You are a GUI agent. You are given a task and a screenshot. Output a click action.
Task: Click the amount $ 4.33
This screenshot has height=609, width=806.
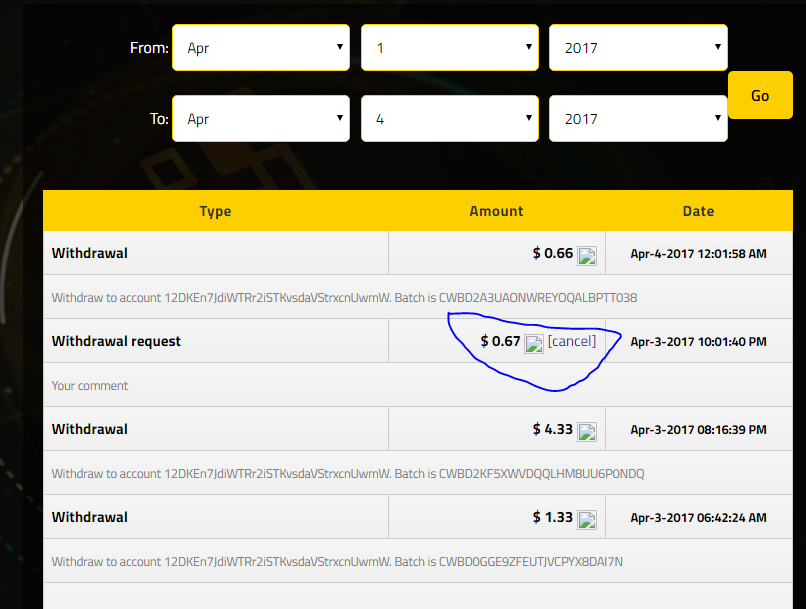[x=553, y=429]
